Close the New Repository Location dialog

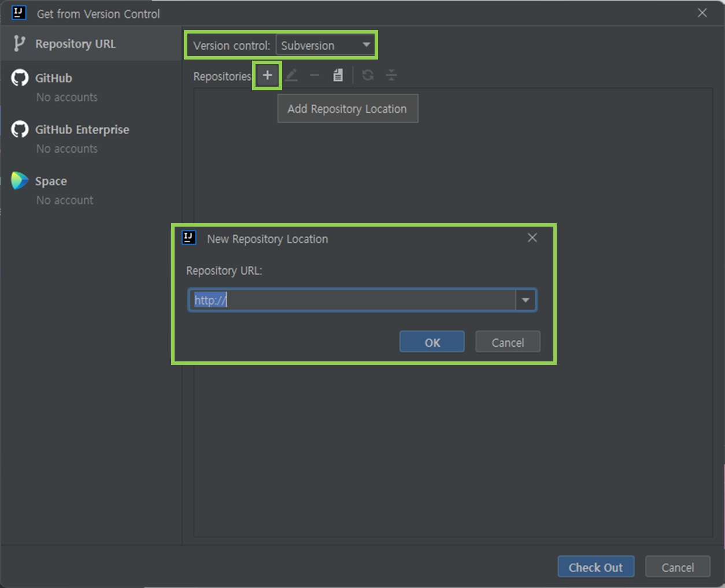pyautogui.click(x=532, y=238)
